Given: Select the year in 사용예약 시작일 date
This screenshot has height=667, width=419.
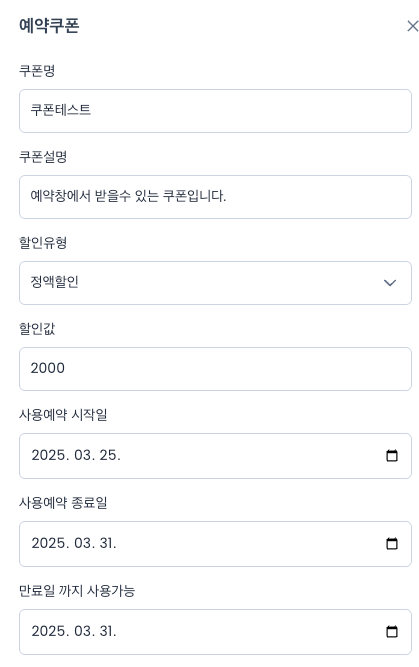Looking at the screenshot, I should click(50, 455).
